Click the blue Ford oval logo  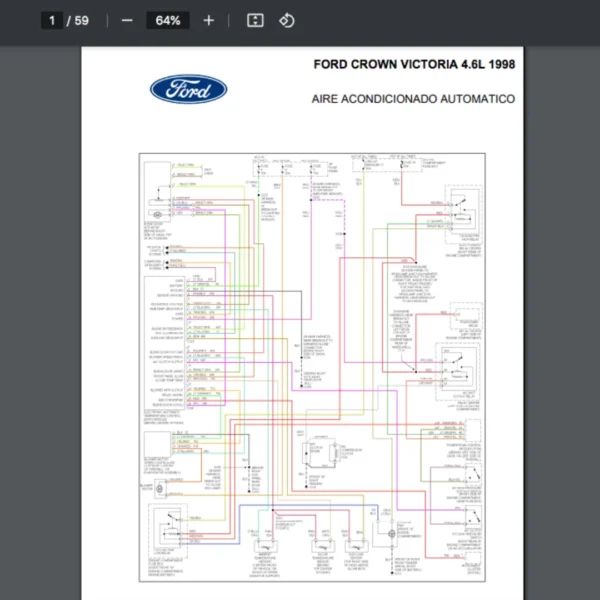click(x=188, y=89)
